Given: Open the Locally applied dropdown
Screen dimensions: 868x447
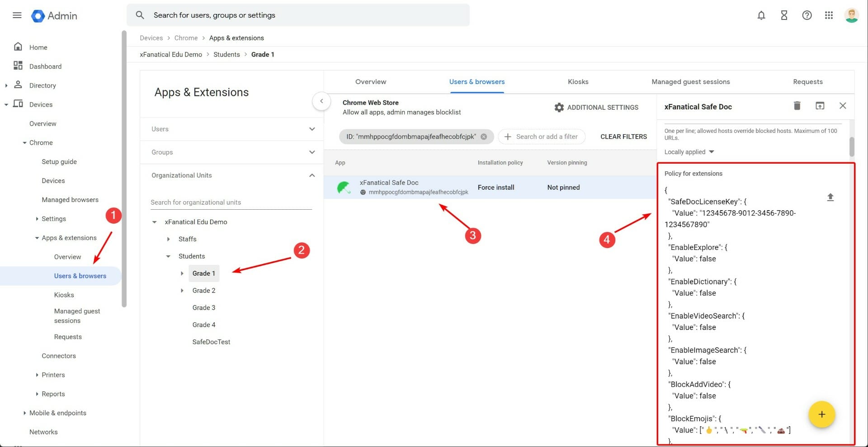Looking at the screenshot, I should 689,151.
